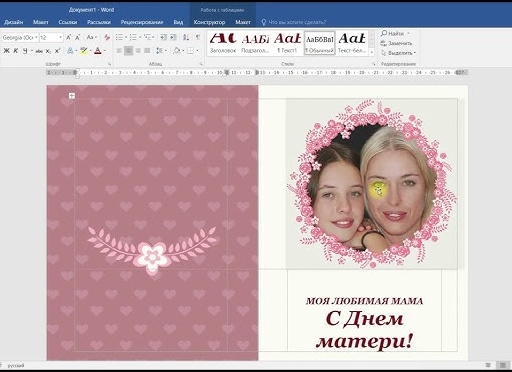
Task: Toggle show paragraph marks (¶)
Action: 198,37
